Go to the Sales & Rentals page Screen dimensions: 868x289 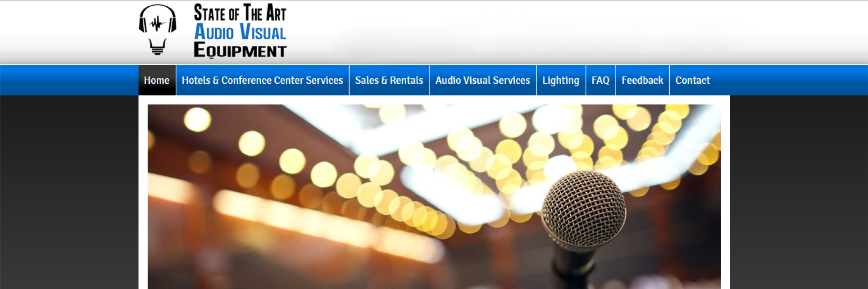tap(389, 80)
